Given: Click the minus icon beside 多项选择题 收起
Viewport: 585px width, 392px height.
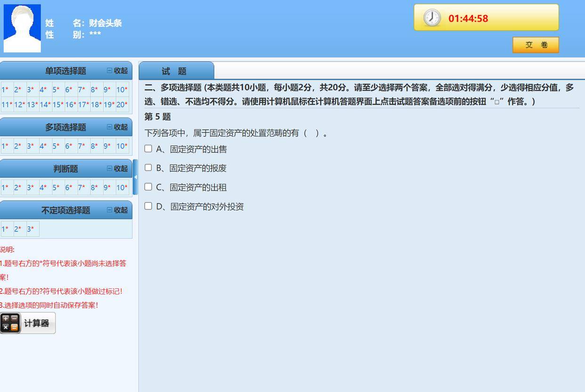Looking at the screenshot, I should tap(109, 127).
